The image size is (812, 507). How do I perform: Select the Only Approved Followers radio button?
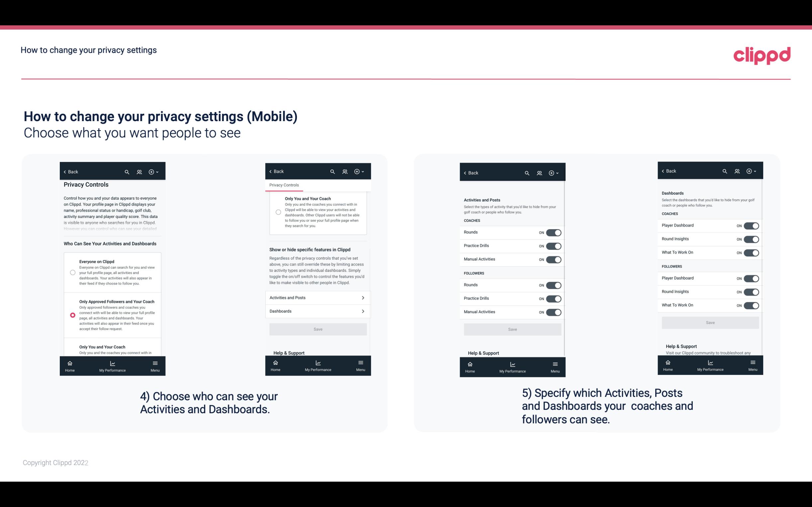(72, 315)
